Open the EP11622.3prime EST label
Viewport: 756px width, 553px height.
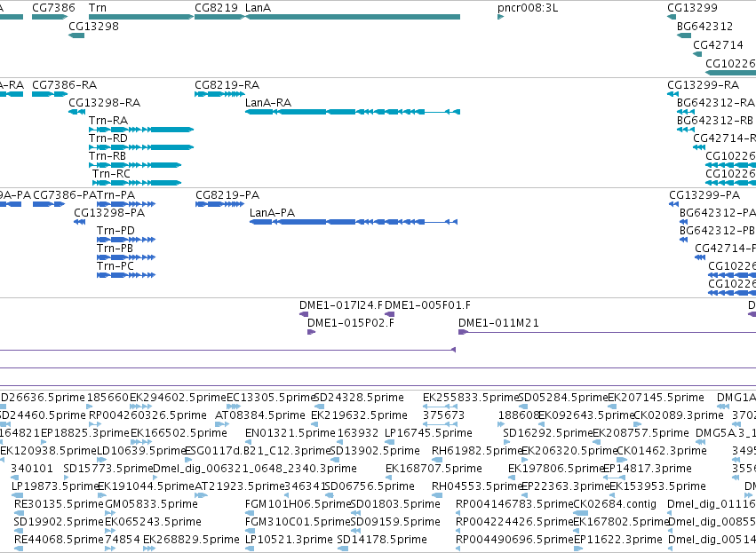click(x=617, y=541)
